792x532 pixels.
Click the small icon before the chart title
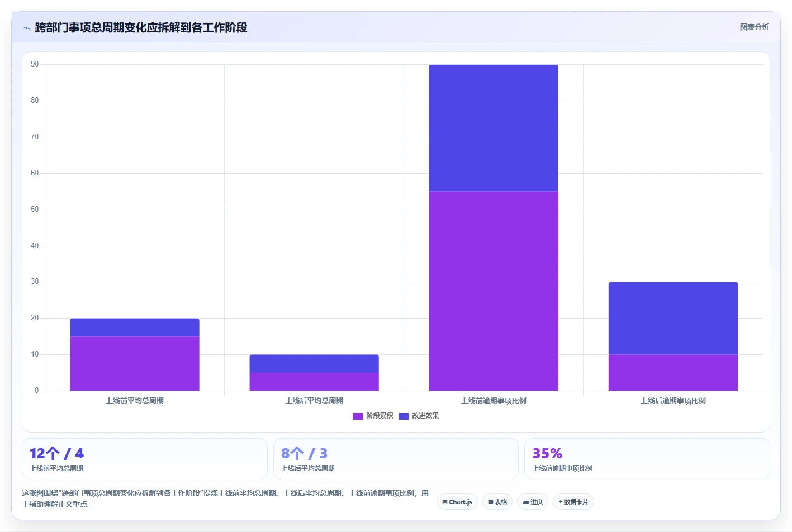click(x=26, y=28)
